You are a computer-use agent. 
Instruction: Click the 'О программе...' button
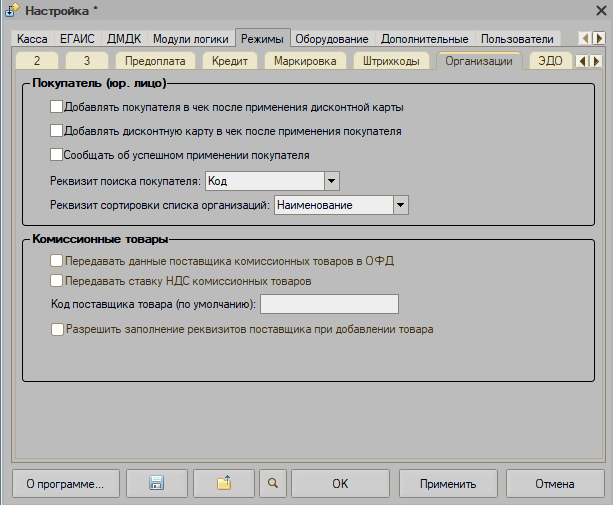[65, 484]
